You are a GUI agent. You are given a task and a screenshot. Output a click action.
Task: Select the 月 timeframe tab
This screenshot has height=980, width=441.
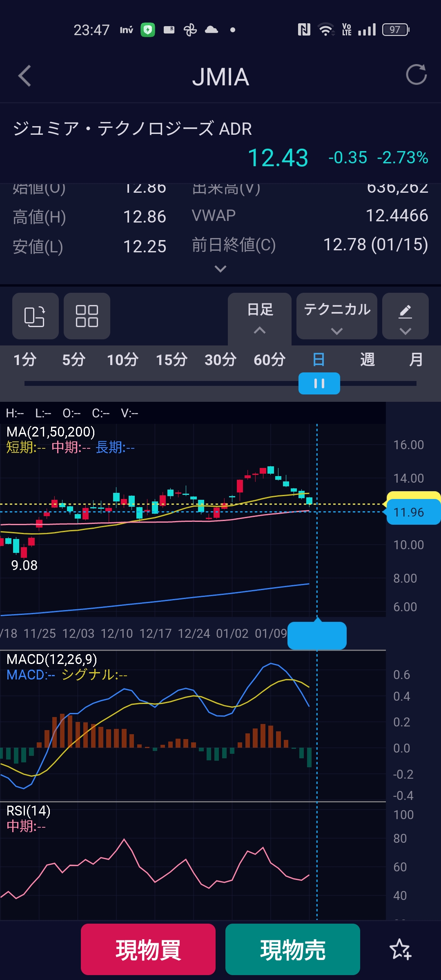(416, 360)
